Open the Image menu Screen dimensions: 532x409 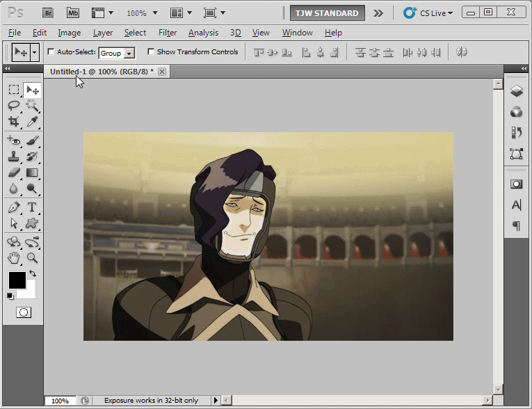click(70, 33)
